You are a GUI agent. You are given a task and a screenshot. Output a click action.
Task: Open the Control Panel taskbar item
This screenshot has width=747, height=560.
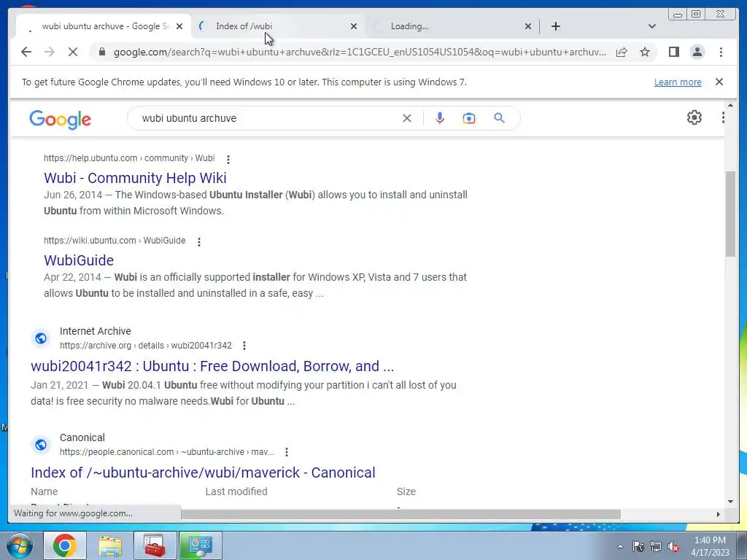coord(200,545)
